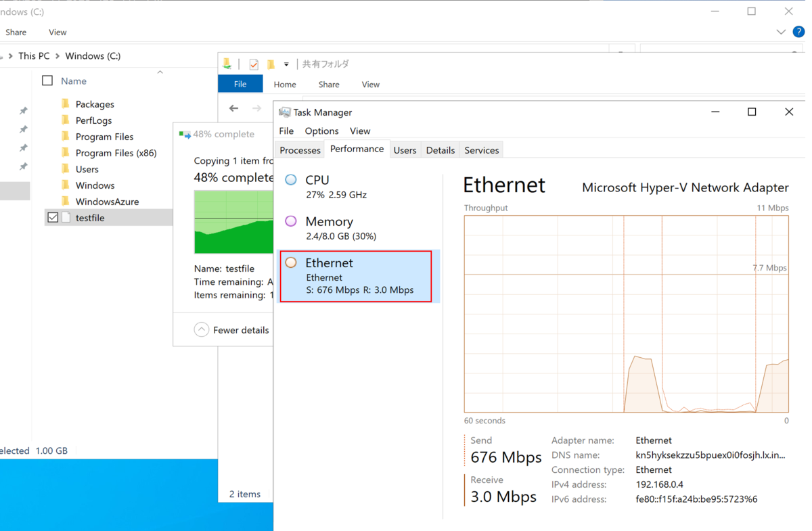Click the Ethernet throughput graph
This screenshot has width=812, height=531.
click(626, 314)
